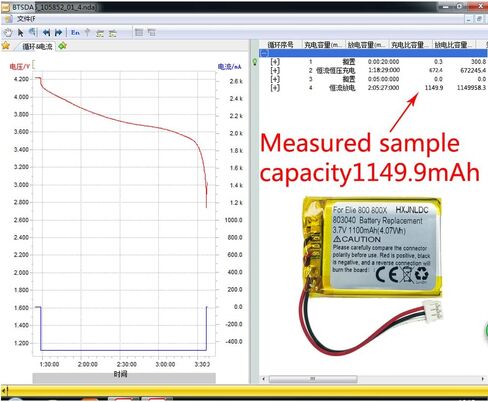Click the 充电容量 column header

point(323,45)
